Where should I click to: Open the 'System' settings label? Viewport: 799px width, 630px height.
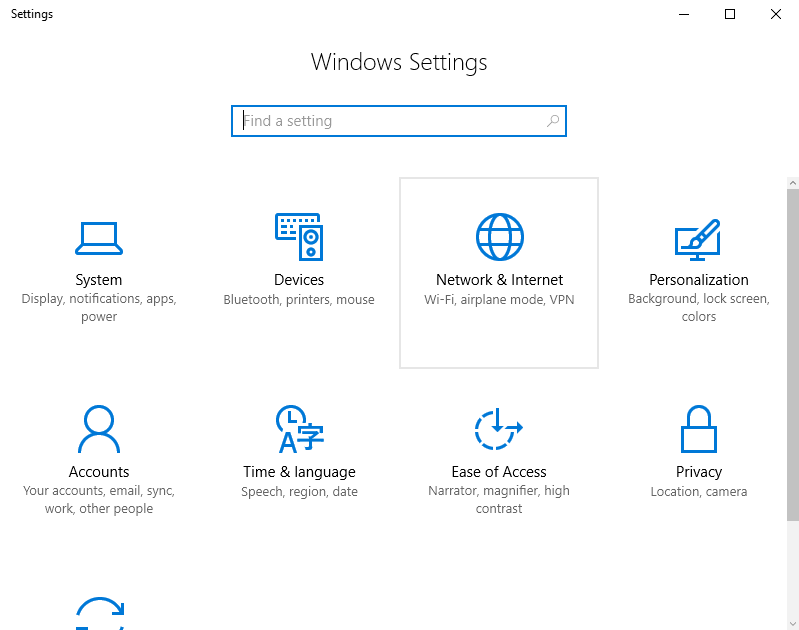(x=99, y=280)
